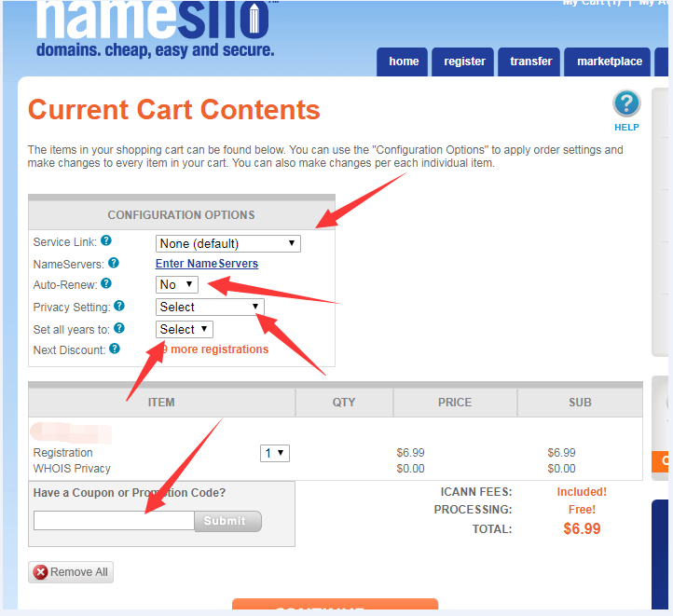This screenshot has width=673, height=616.
Task: Open the transfer tab
Action: click(x=530, y=62)
